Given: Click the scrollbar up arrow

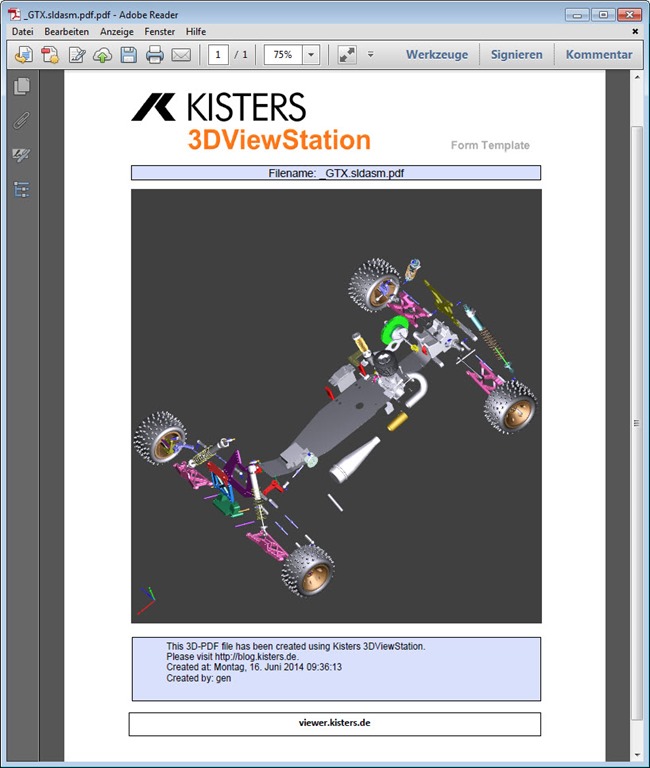Looking at the screenshot, I should pos(637,77).
